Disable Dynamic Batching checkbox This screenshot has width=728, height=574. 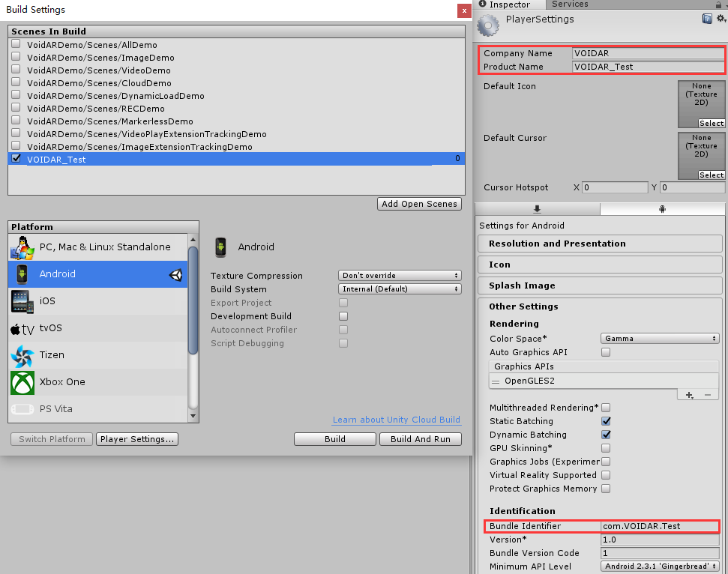tap(606, 435)
